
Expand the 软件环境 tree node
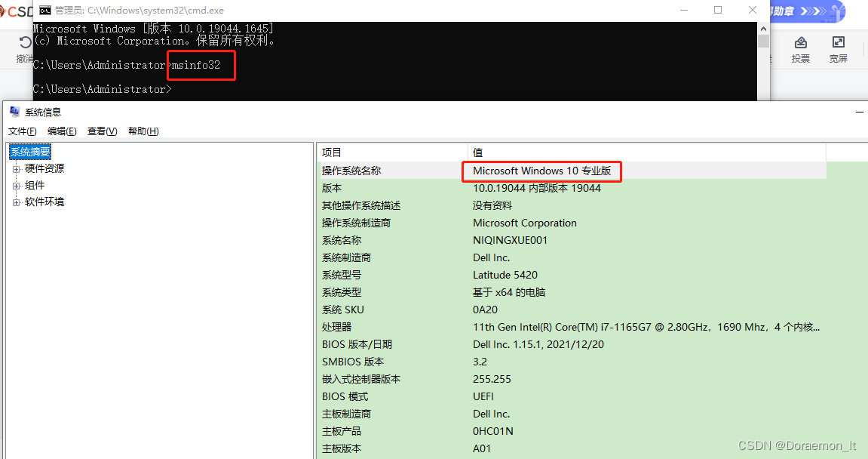pos(16,202)
